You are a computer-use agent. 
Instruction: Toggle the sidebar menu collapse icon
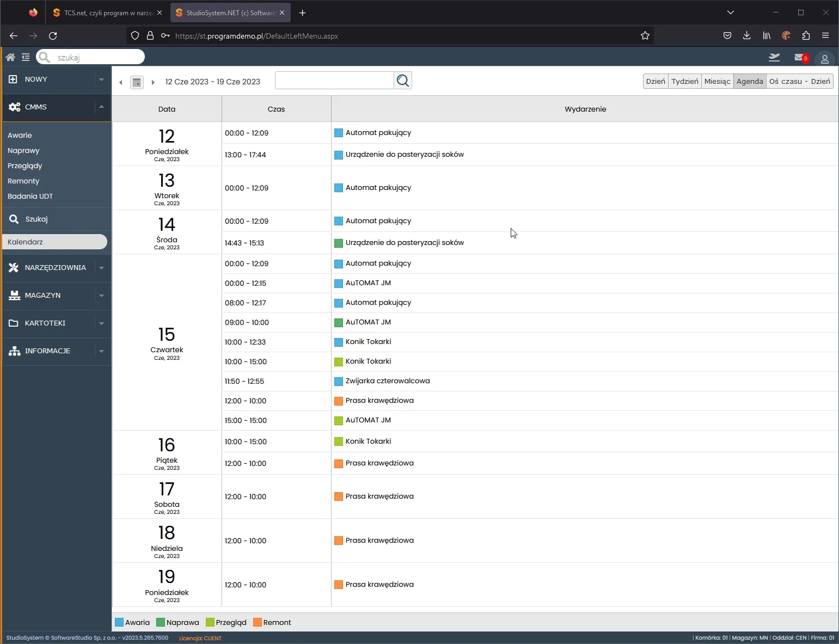pyautogui.click(x=26, y=57)
